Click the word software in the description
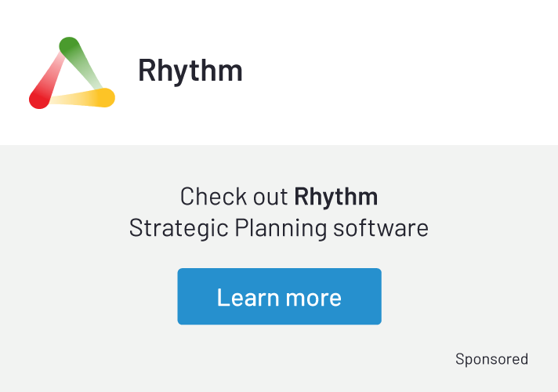558x392 pixels. (381, 228)
